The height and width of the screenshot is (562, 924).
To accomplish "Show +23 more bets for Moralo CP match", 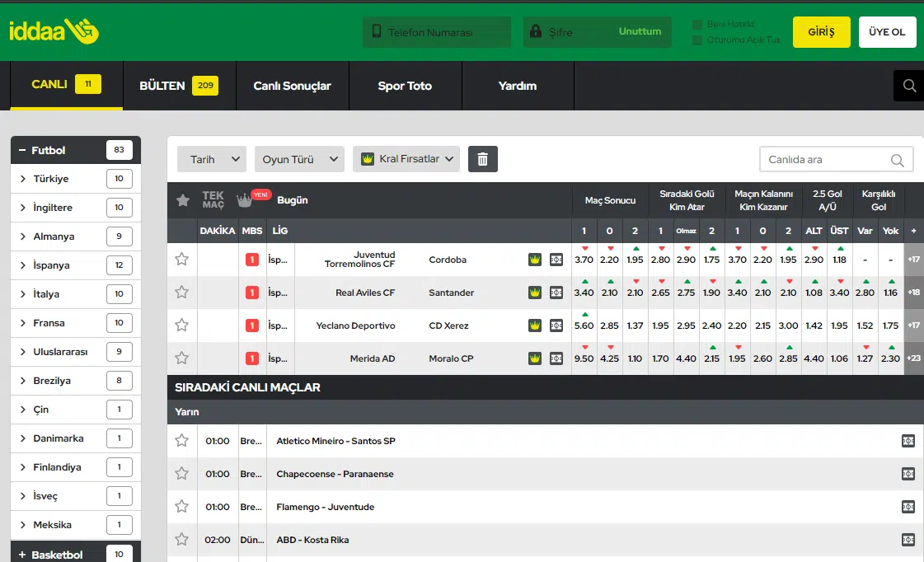I will [x=913, y=358].
